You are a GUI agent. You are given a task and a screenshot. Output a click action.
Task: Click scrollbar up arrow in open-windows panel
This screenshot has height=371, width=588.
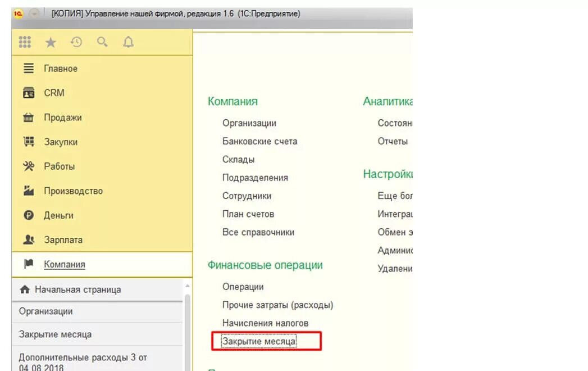pos(187,286)
